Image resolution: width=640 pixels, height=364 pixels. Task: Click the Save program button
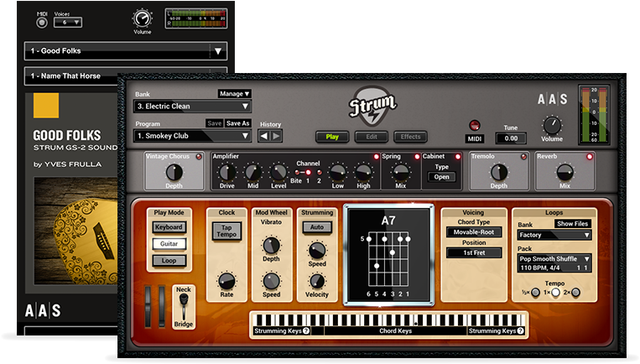coord(214,123)
